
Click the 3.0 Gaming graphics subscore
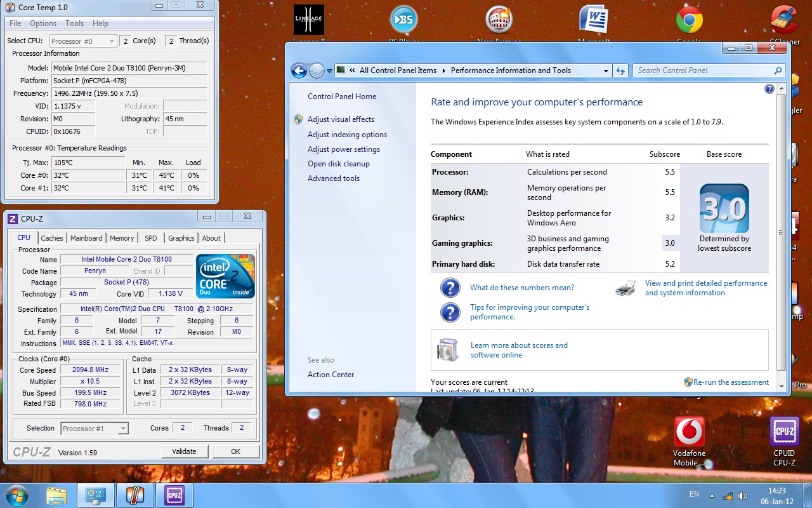coord(670,243)
